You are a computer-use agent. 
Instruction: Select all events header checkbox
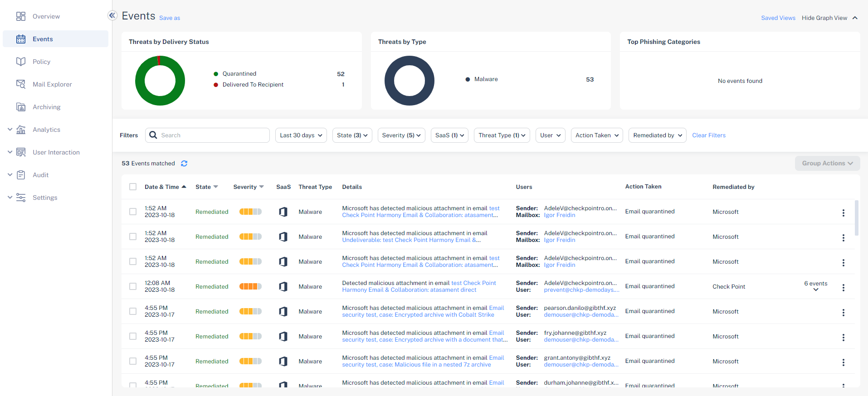pyautogui.click(x=133, y=187)
